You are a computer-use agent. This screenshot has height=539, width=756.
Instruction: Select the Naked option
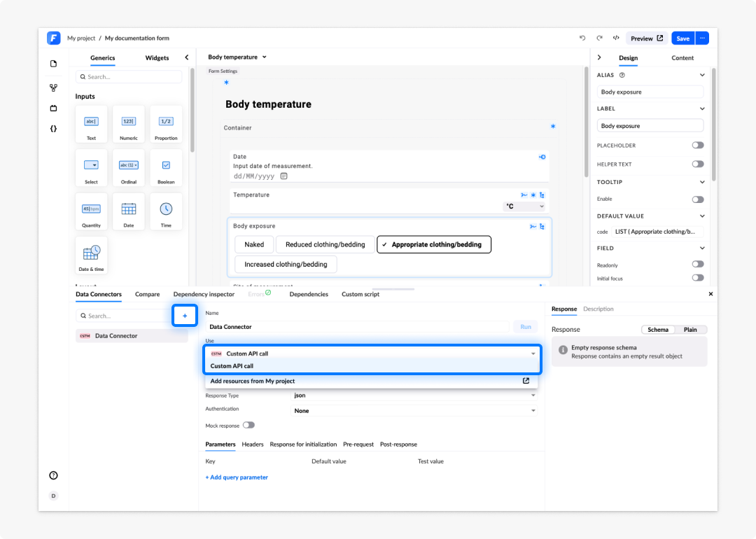coord(254,244)
